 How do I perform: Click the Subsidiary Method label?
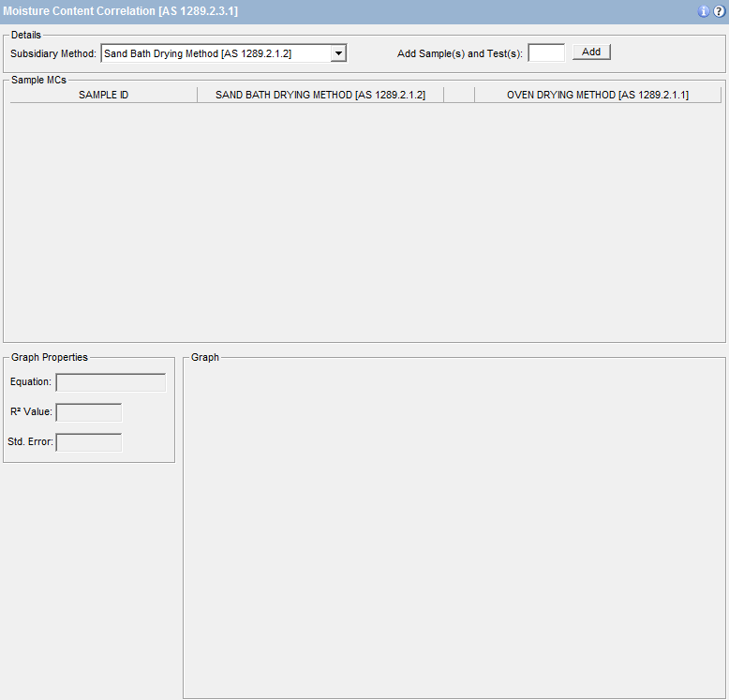(x=53, y=53)
